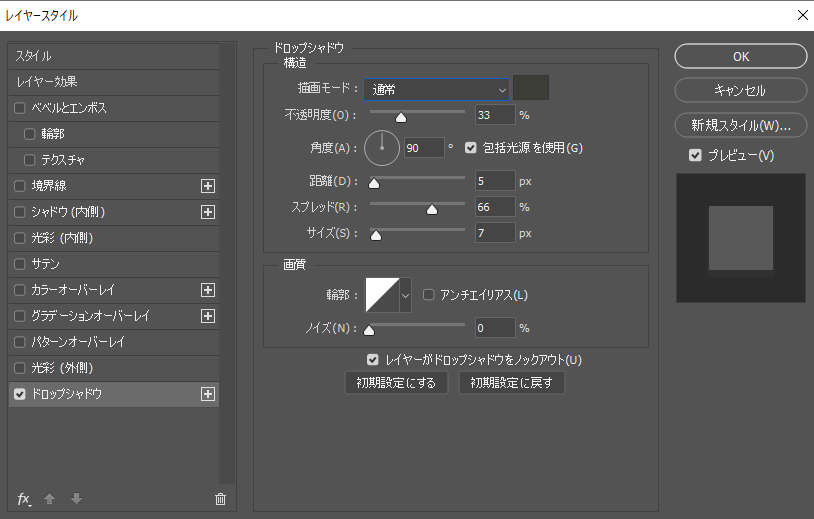Screen dimensions: 814x519
Task: Enable the テクスチャ checkbox
Action: tap(30, 160)
